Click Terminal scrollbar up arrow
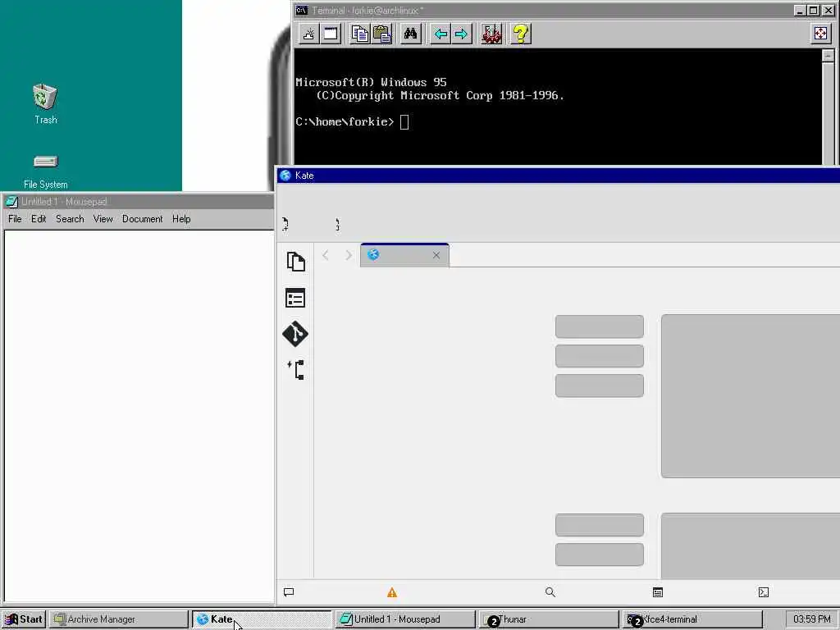The width and height of the screenshot is (840, 630). pyautogui.click(x=829, y=56)
